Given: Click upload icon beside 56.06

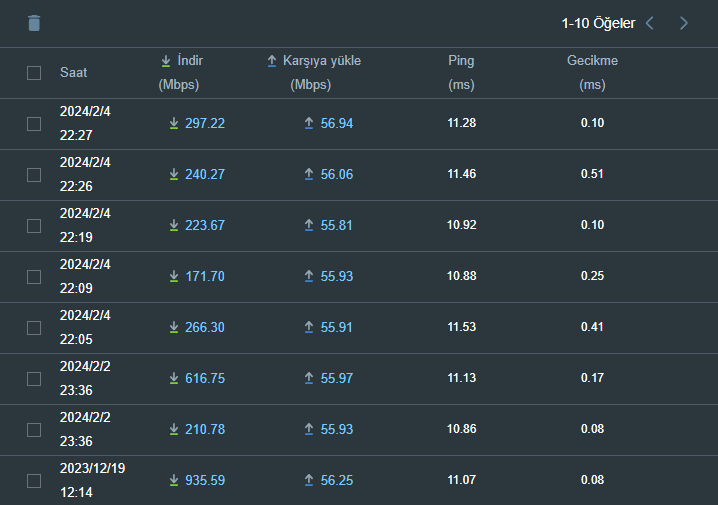Looking at the screenshot, I should (x=309, y=175).
